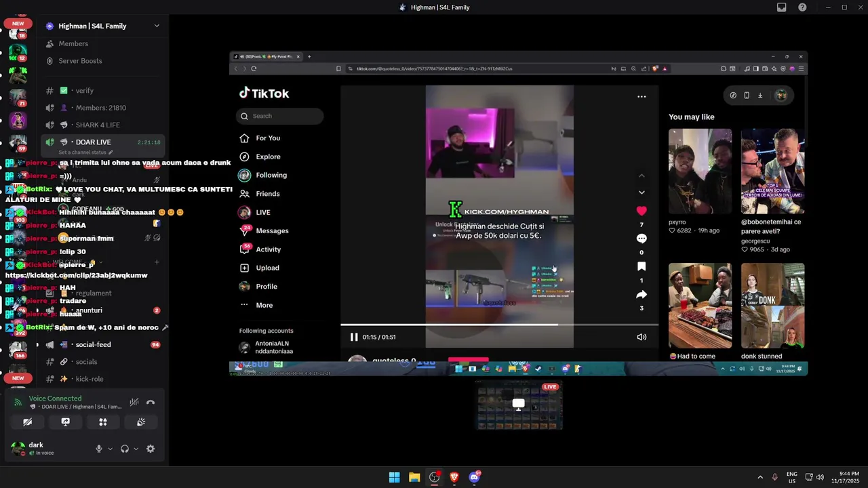The width and height of the screenshot is (868, 488).
Task: Collapse the WELCOME category
Action: 76,262
